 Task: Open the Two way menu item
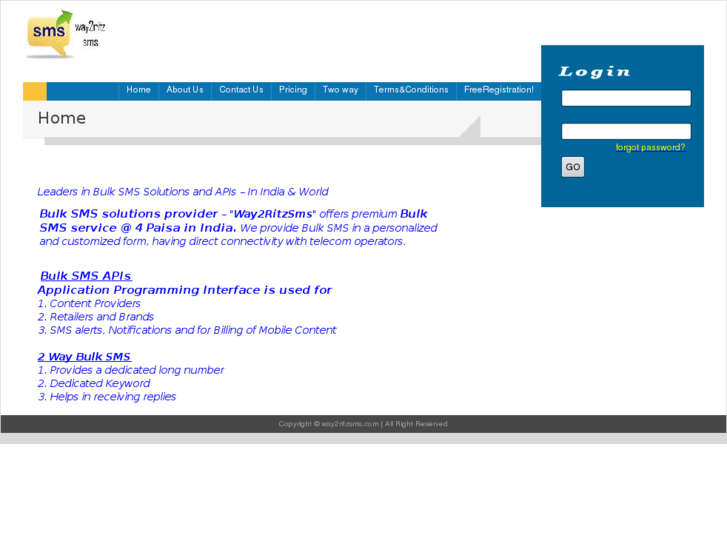340,90
